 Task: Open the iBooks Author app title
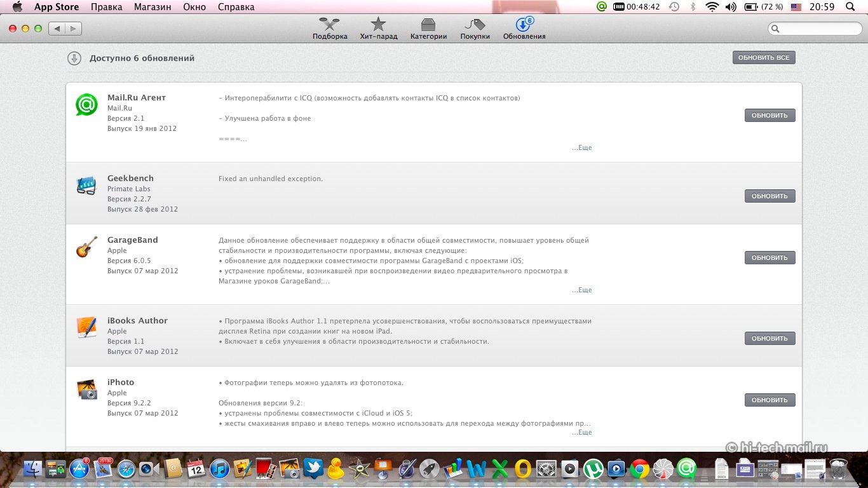point(137,321)
